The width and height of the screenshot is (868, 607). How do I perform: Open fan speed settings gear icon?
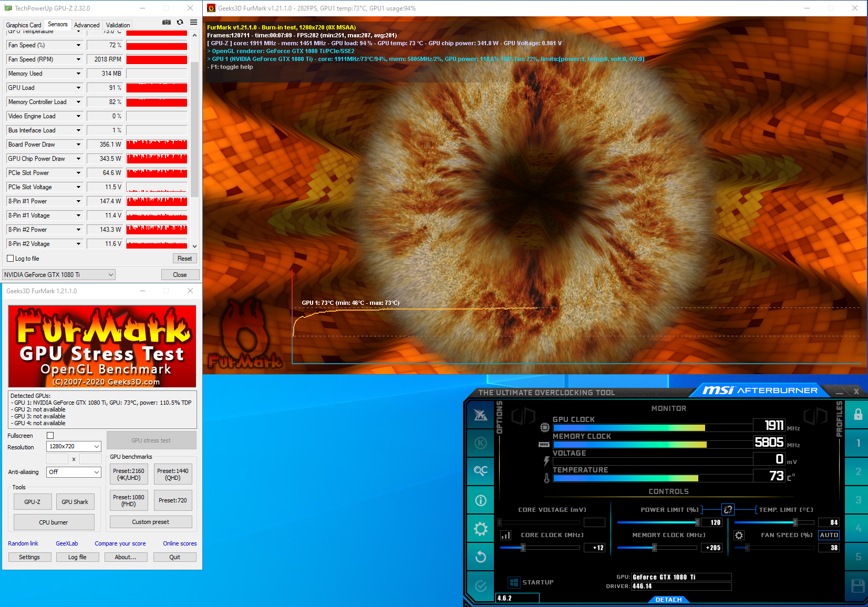click(739, 535)
